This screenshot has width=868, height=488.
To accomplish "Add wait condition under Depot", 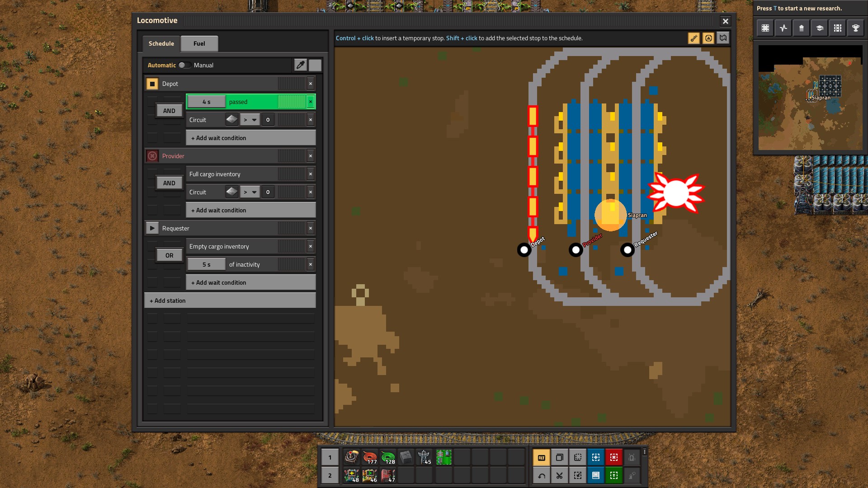I will [251, 138].
